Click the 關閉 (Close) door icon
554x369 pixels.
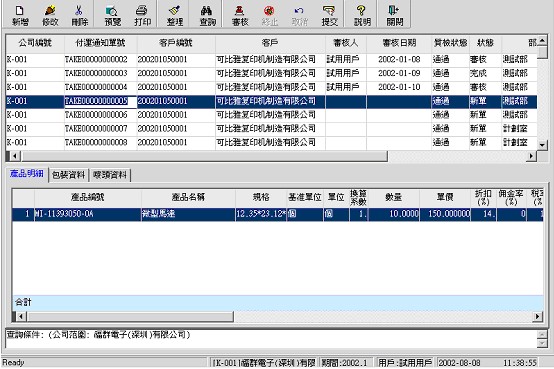[x=395, y=15]
